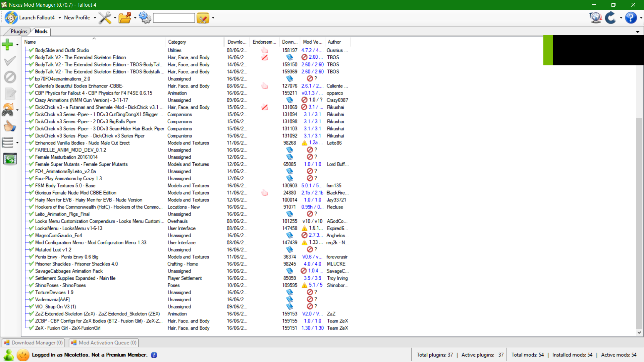This screenshot has width=644, height=362.
Task: Click the blue info icon in status bar
Action: (154, 355)
